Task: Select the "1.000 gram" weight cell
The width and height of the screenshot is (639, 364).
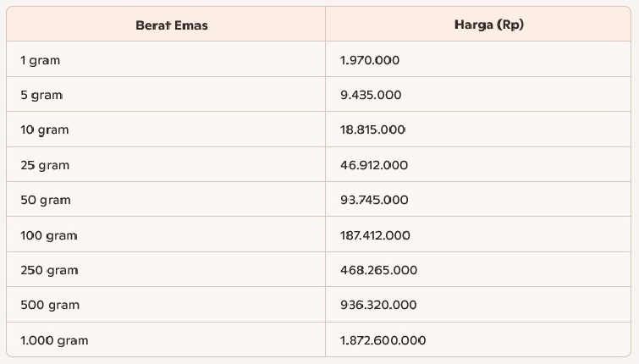Action: pos(54,340)
